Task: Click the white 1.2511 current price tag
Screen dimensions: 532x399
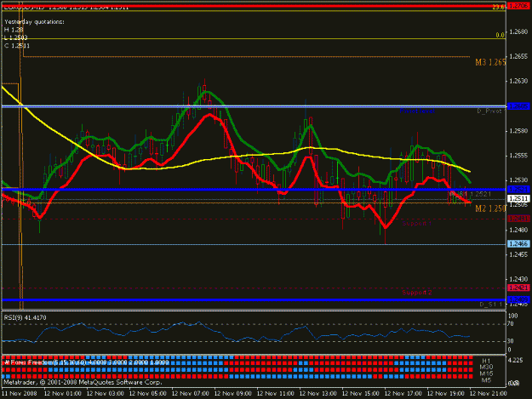Action: coord(518,199)
